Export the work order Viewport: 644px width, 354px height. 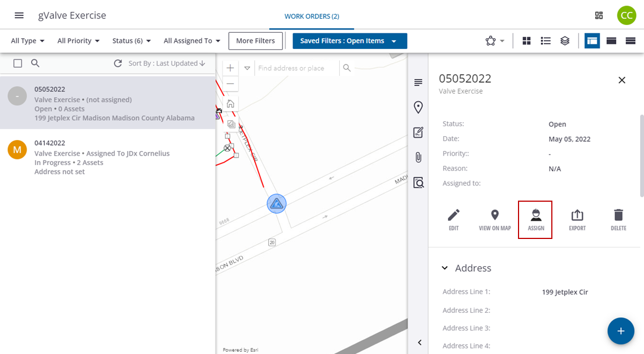[577, 220]
